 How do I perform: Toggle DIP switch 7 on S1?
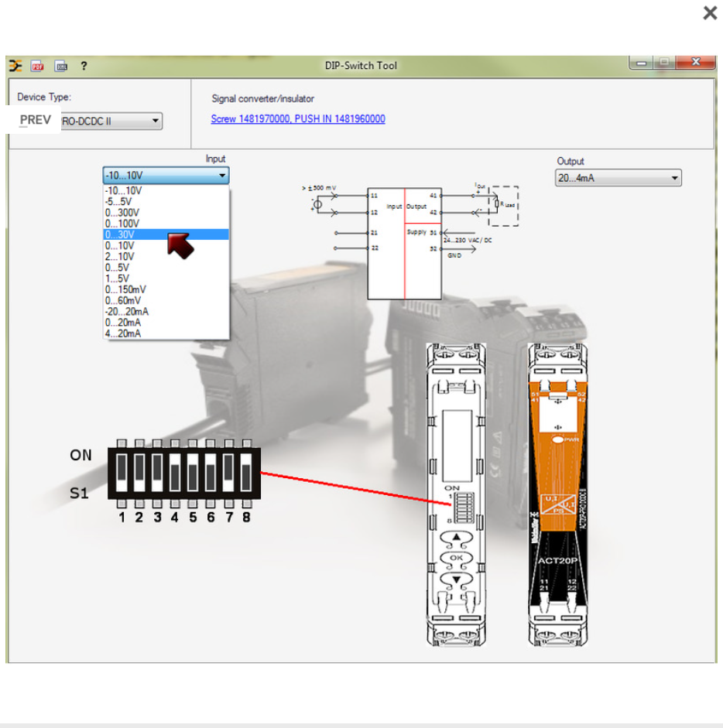point(228,473)
